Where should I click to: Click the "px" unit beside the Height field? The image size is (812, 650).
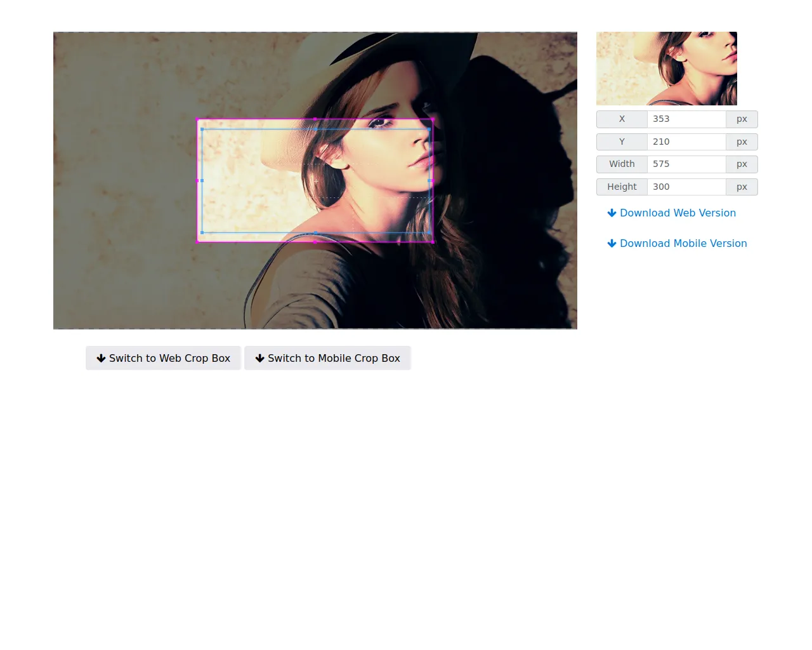click(x=742, y=187)
